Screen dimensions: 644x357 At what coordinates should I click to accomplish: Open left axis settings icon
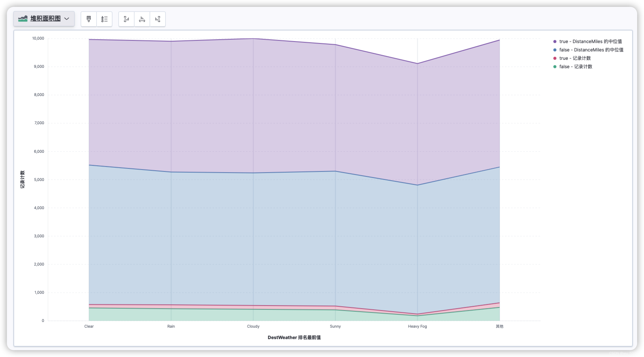tap(126, 19)
